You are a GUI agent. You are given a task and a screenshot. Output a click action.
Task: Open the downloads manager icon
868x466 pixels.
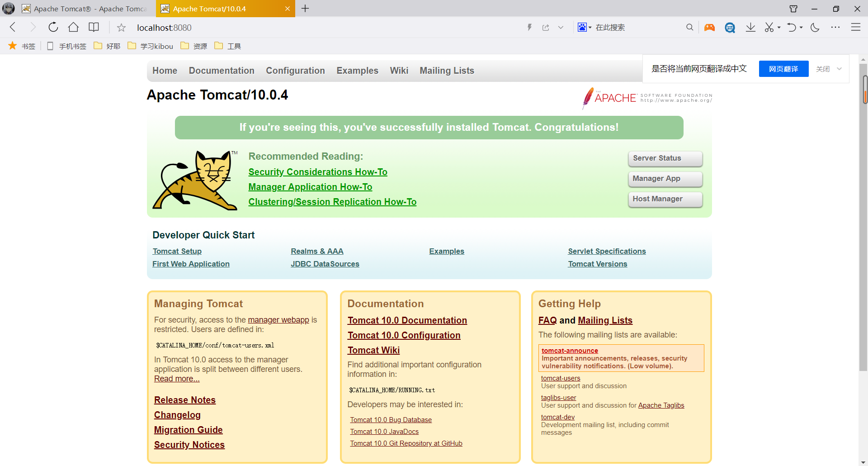pos(750,28)
